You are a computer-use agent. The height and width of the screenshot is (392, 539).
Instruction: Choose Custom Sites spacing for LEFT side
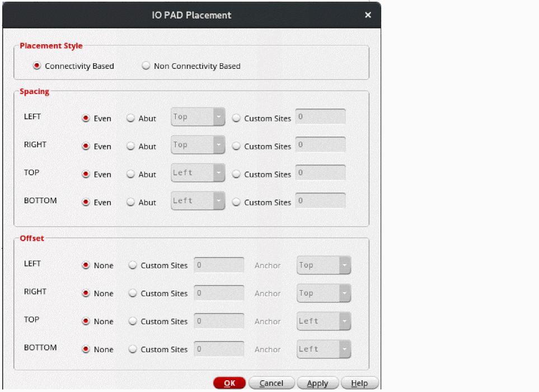[236, 118]
